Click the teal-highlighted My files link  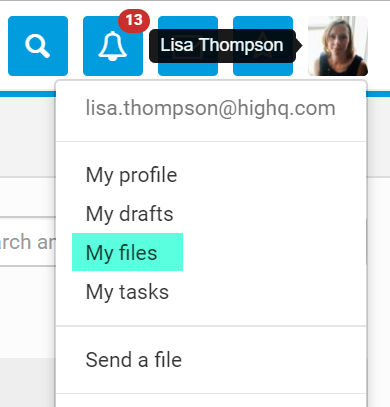tap(127, 252)
